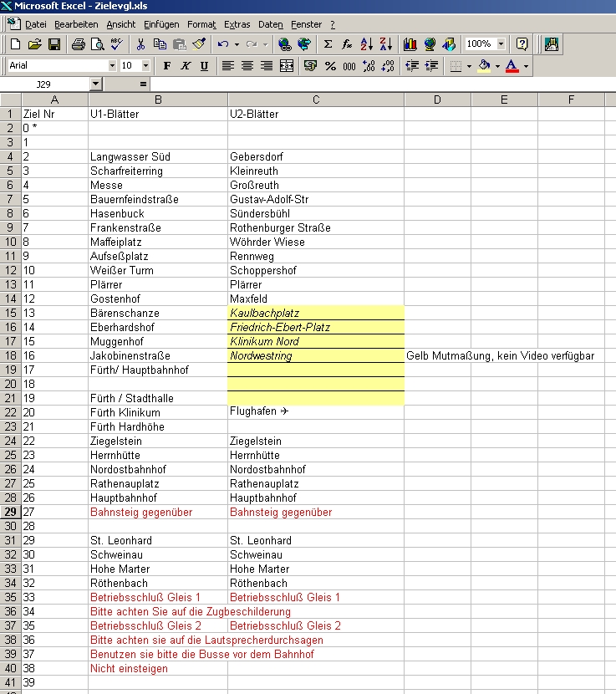Open the Name Box dropdown arrow
Viewport: 616px width, 694px height.
coord(95,84)
